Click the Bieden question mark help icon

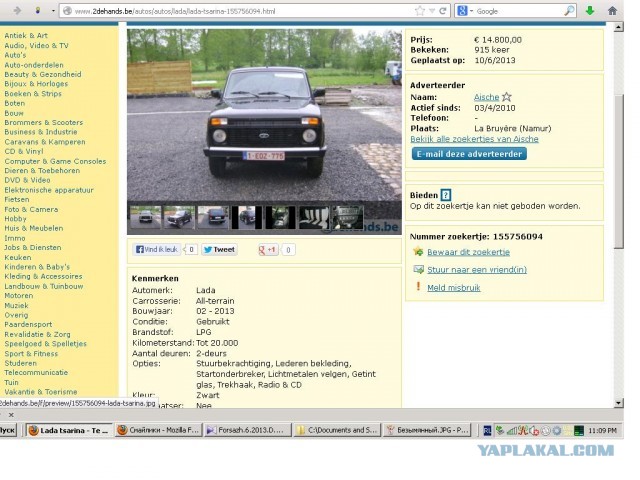click(446, 194)
